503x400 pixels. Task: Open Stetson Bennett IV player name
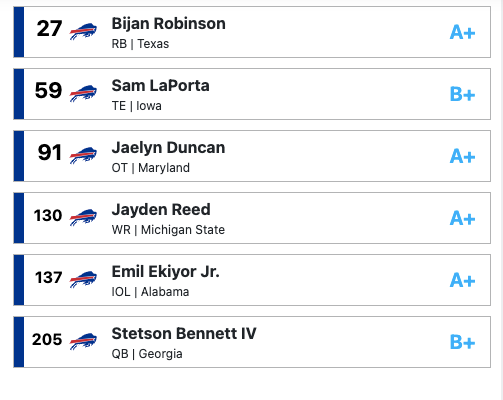click(184, 334)
